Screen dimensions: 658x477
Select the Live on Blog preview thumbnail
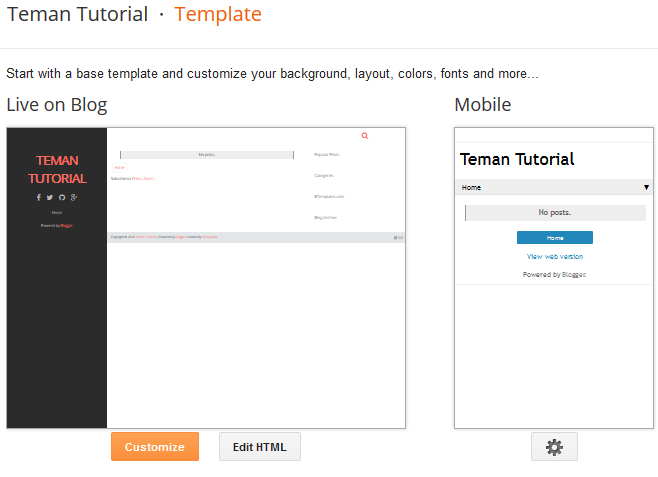[206, 278]
